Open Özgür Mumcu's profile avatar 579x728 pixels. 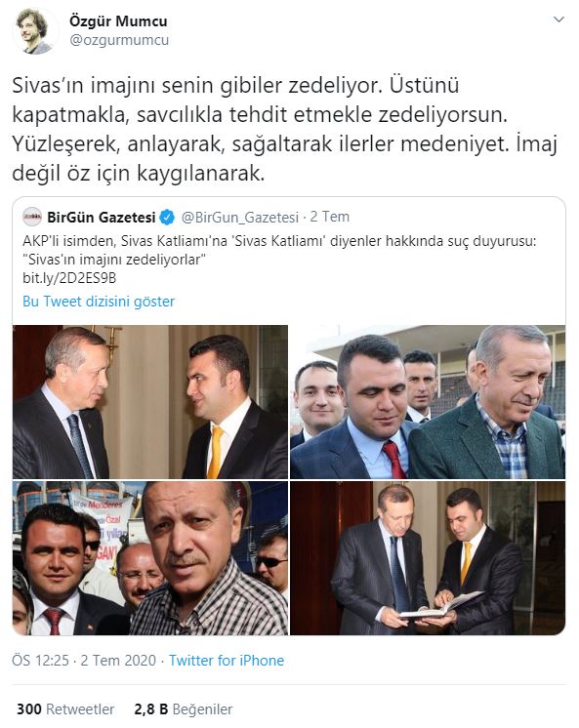pos(34,31)
